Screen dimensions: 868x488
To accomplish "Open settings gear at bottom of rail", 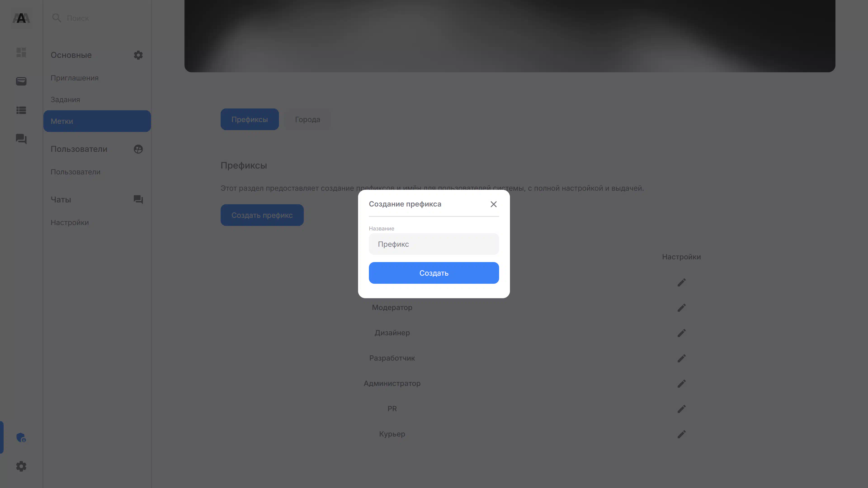I will (21, 467).
